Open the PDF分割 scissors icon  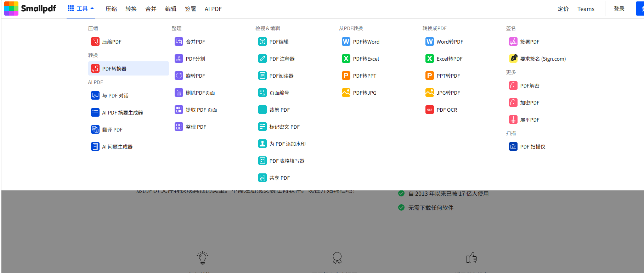tap(179, 59)
